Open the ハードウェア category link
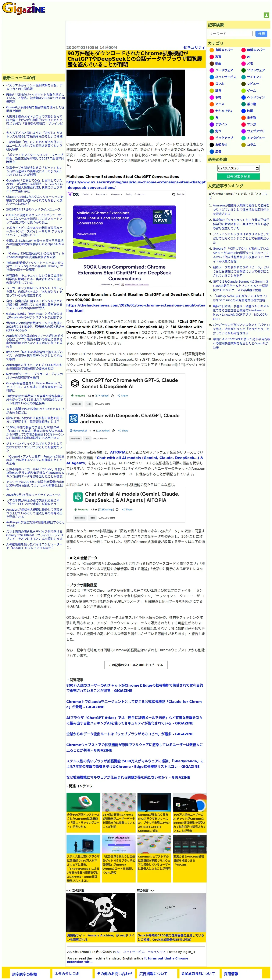This screenshot has height=980, width=272. click(224, 70)
